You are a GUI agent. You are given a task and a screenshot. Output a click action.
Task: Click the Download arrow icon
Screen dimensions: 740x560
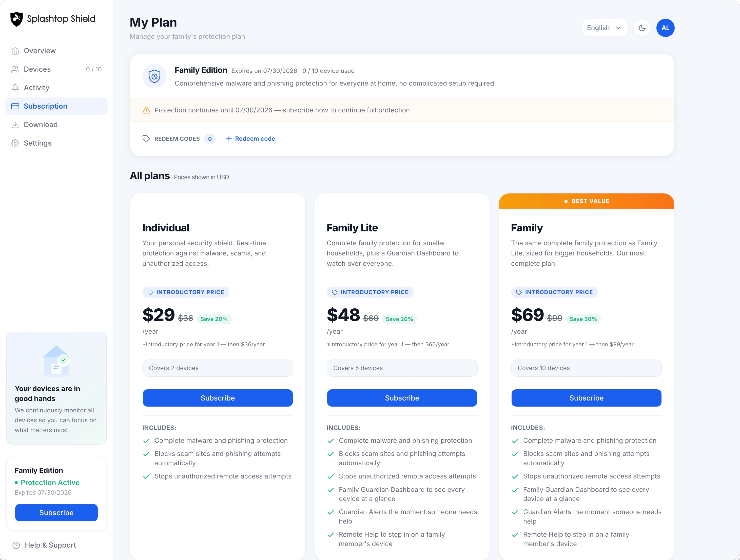(x=15, y=125)
